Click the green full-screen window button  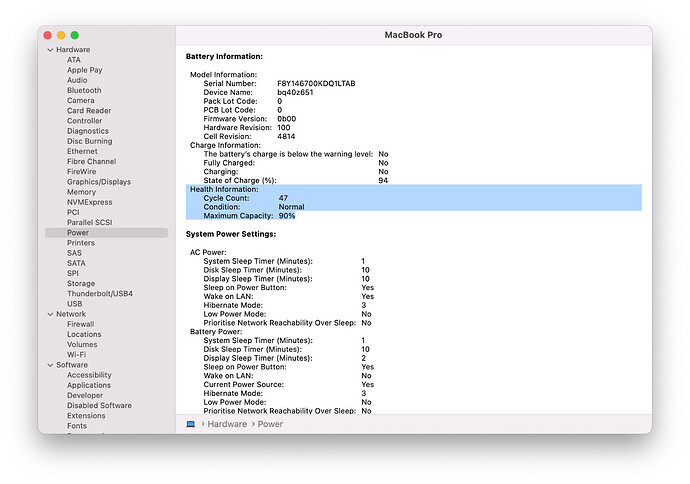coord(74,35)
